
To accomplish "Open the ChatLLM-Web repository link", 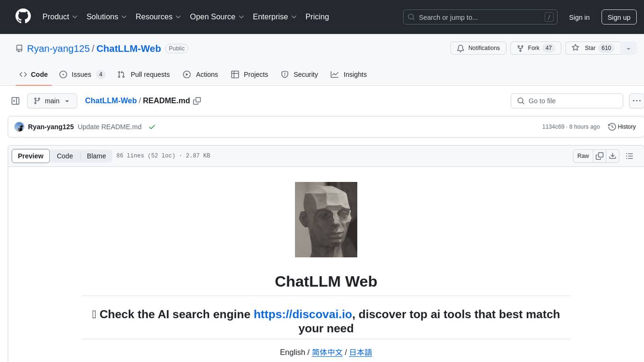I will click(x=129, y=48).
